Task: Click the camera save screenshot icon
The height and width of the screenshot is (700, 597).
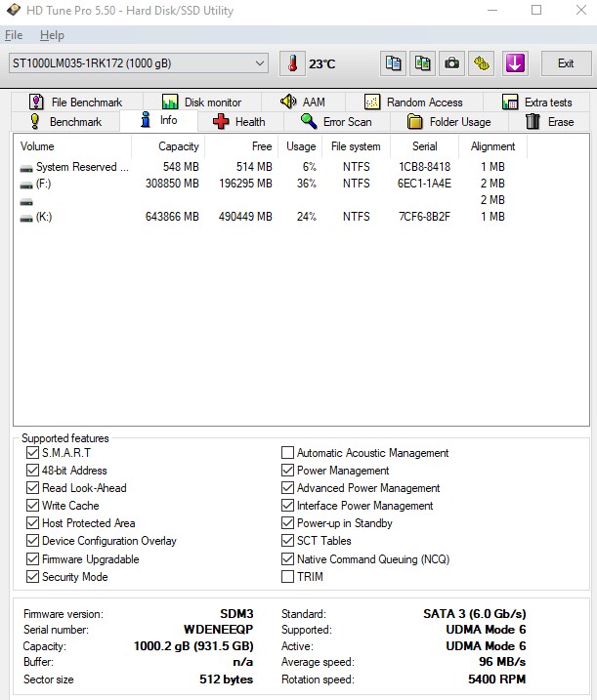Action: (x=451, y=63)
